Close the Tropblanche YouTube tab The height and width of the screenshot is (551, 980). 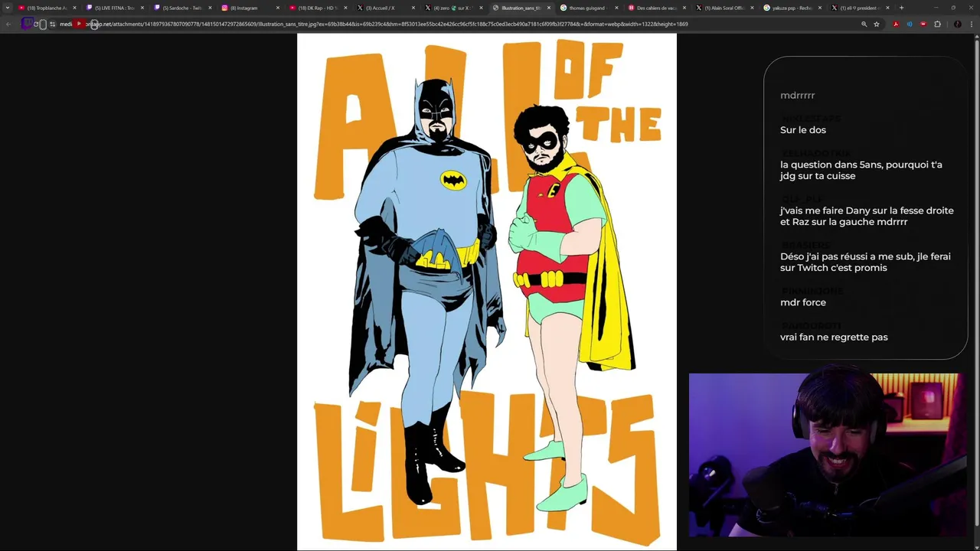click(x=74, y=8)
